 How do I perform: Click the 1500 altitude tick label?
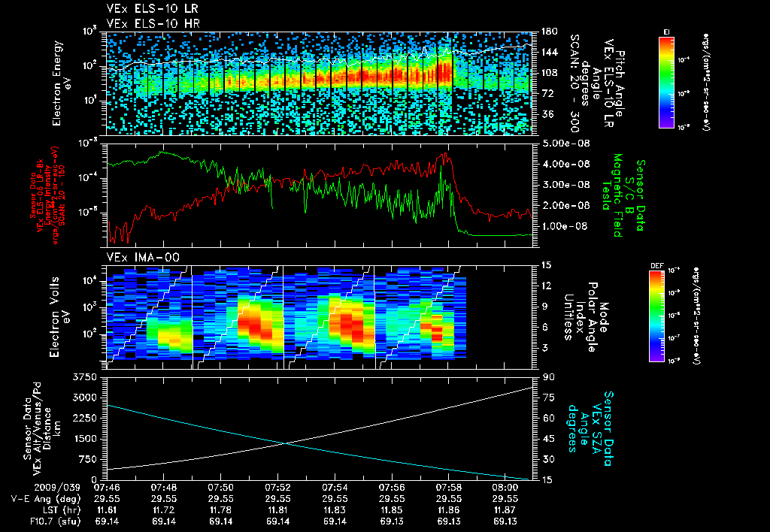tap(84, 439)
